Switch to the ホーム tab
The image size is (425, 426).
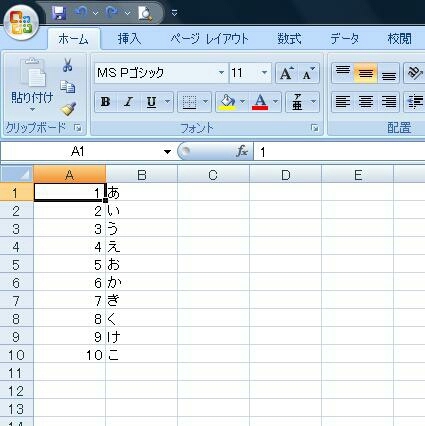click(x=73, y=39)
